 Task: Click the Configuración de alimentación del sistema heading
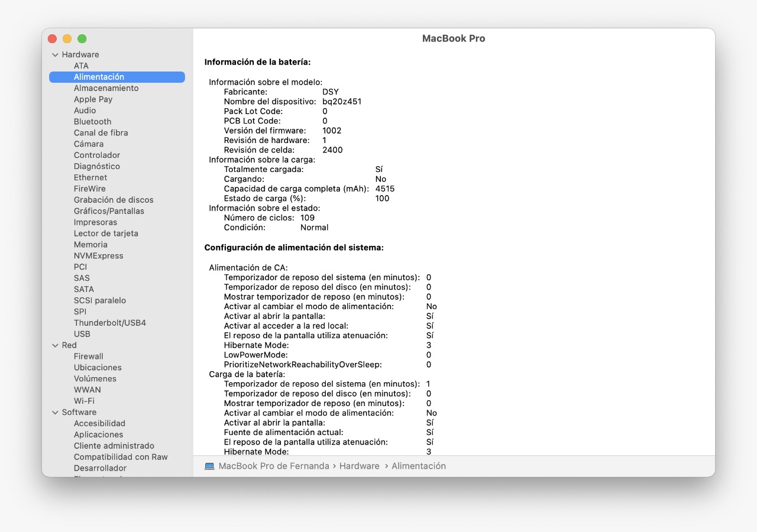tap(294, 248)
